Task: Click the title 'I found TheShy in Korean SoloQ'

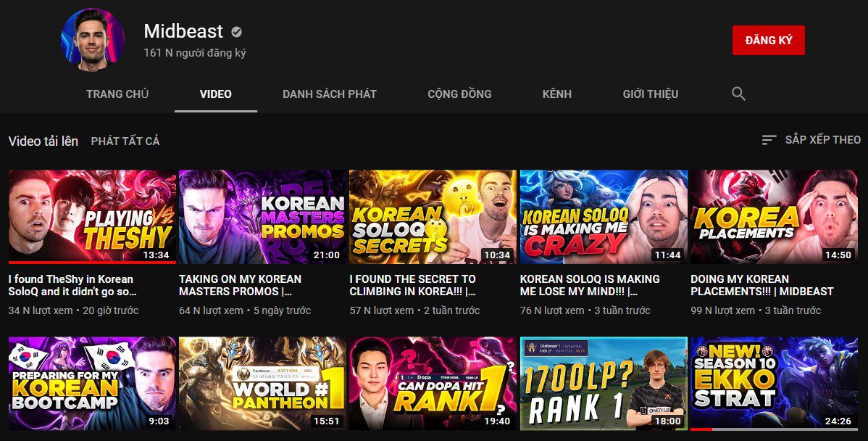Action: click(x=72, y=285)
